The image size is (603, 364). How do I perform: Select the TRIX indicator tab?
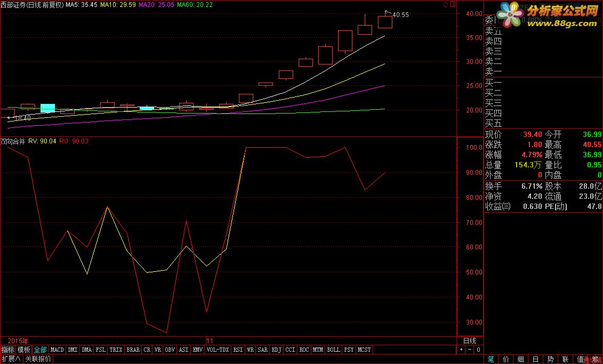pos(116,350)
